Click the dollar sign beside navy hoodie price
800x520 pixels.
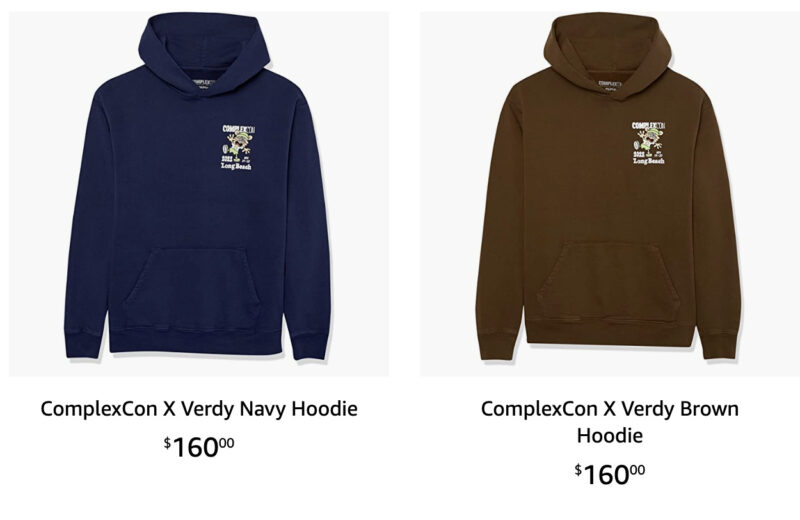coord(167,443)
